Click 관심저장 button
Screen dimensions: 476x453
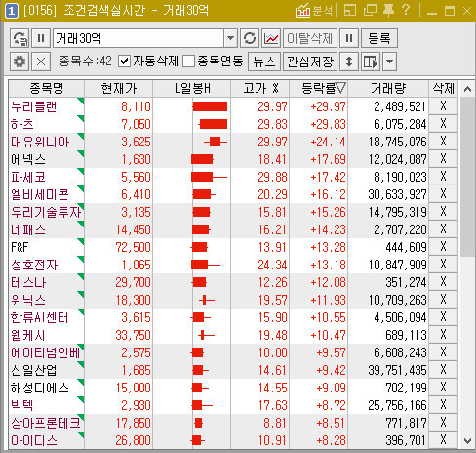click(310, 62)
